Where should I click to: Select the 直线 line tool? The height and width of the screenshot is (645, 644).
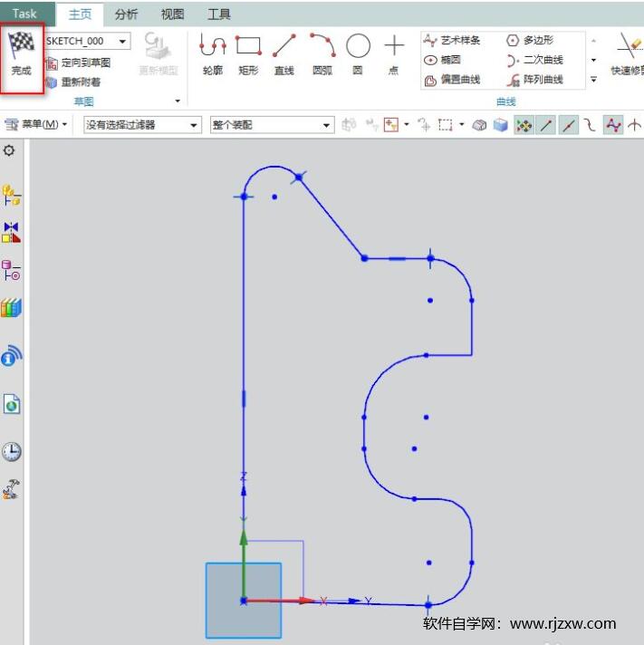coord(284,53)
